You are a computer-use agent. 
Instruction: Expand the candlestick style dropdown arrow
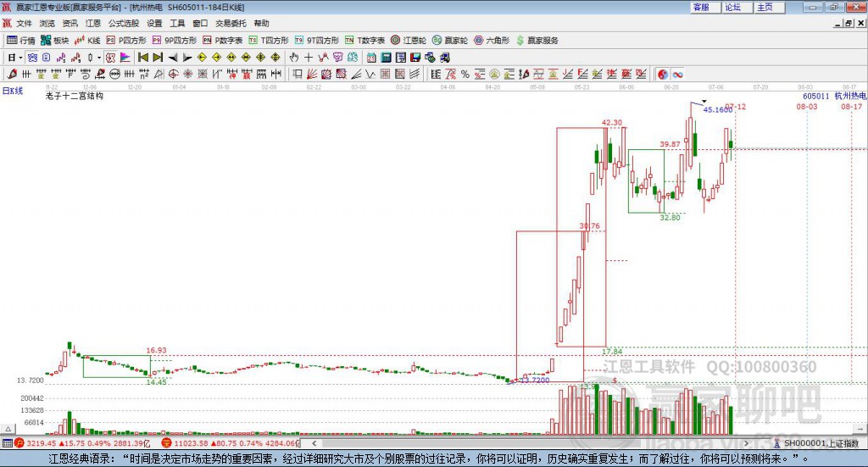pos(99,58)
